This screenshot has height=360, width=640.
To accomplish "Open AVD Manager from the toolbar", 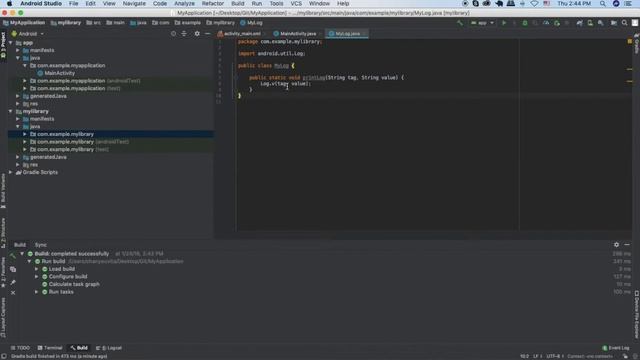I will point(590,23).
